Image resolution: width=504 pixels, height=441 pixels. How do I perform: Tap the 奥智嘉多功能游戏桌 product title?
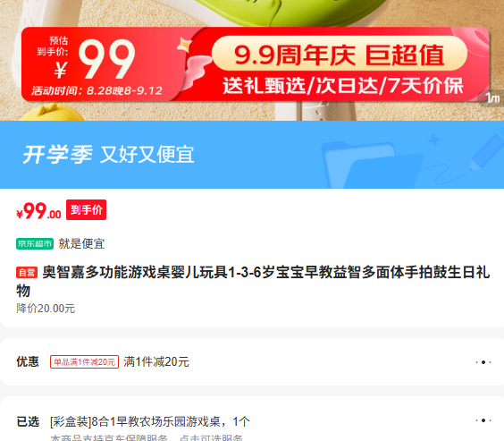(253, 282)
